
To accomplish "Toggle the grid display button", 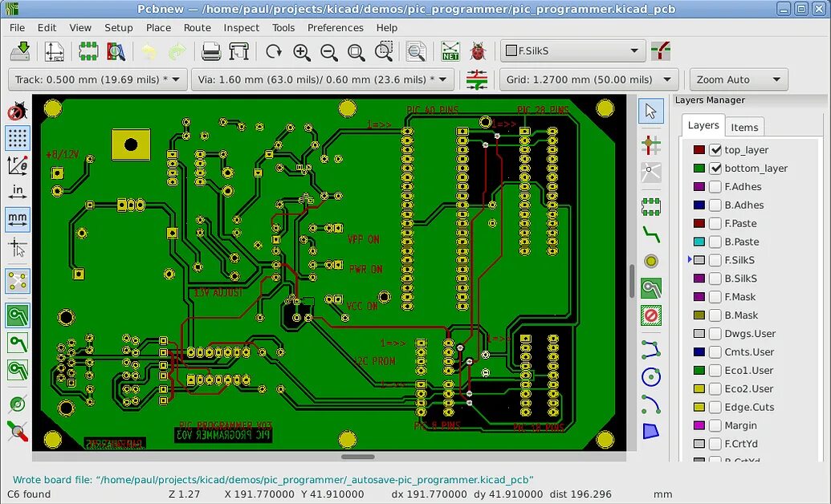I will pyautogui.click(x=18, y=138).
